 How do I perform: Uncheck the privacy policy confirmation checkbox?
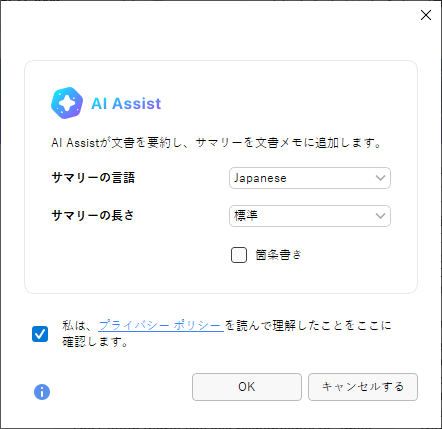(40, 334)
